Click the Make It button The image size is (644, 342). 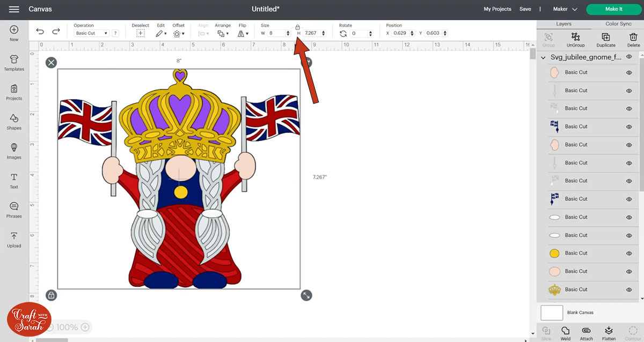coord(613,9)
